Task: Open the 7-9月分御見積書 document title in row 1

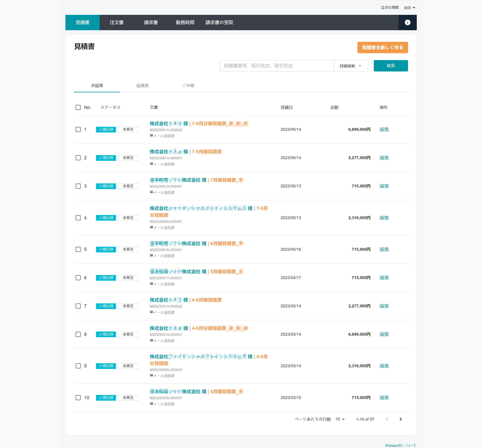Action: tap(220, 124)
